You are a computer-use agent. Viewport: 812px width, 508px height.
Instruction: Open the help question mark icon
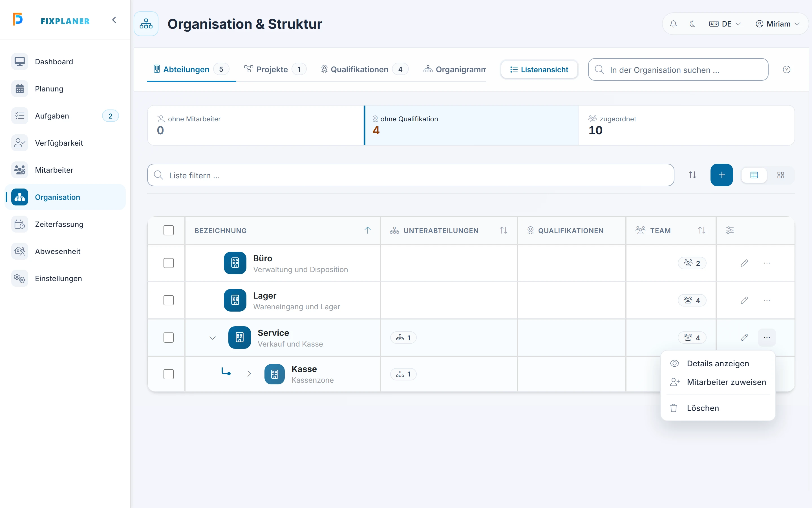click(x=787, y=69)
